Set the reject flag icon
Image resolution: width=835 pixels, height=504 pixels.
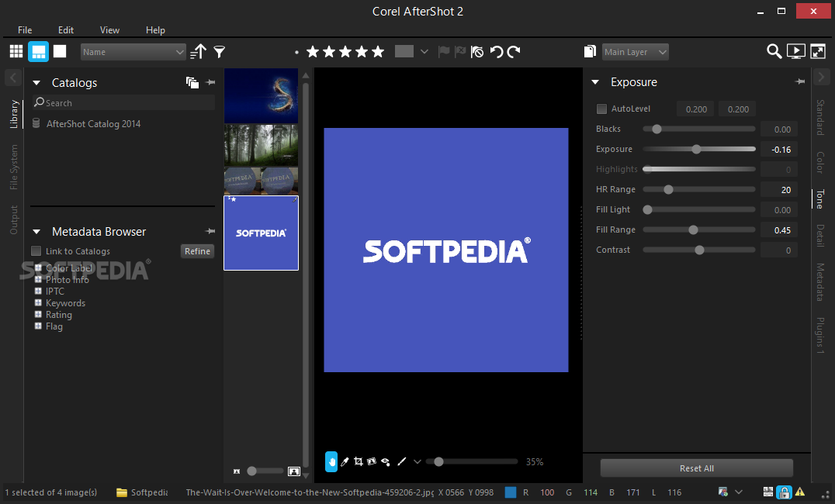click(x=460, y=52)
